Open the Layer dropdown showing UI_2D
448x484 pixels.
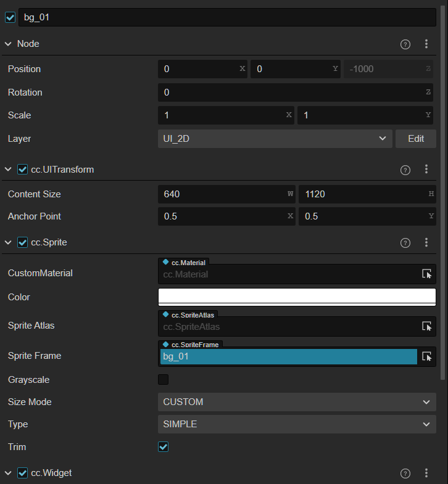pyautogui.click(x=275, y=139)
